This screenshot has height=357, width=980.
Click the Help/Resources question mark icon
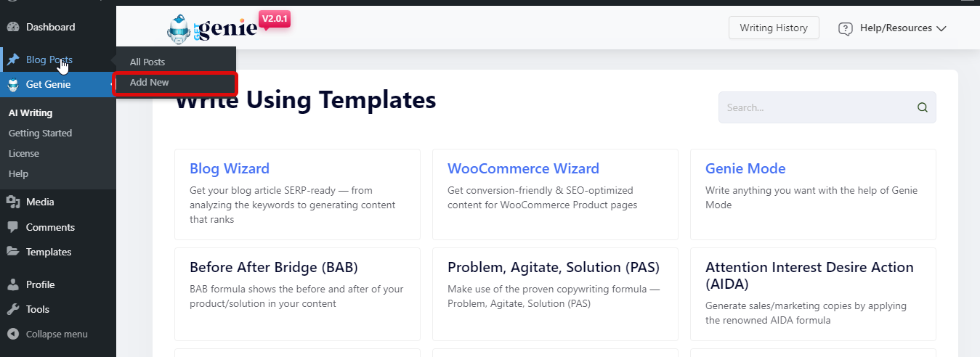846,28
